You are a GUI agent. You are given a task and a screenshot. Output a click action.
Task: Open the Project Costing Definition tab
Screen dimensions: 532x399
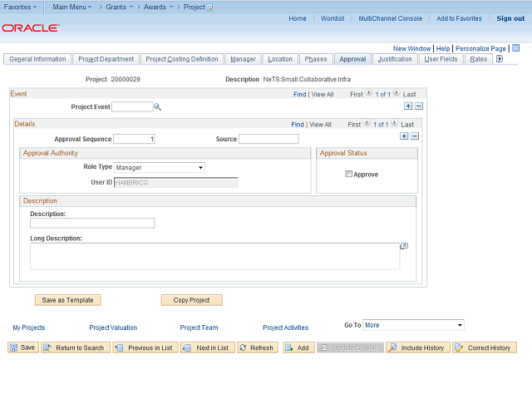pyautogui.click(x=181, y=59)
